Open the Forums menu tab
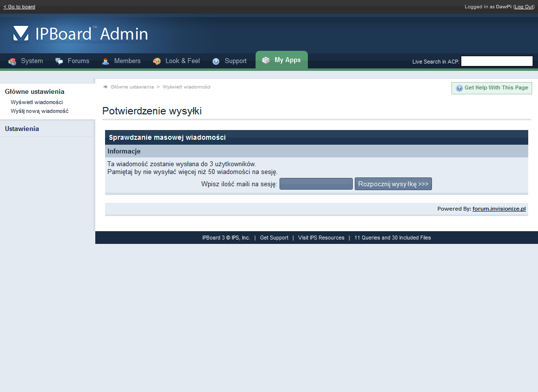This screenshot has height=392, width=538. [x=72, y=61]
